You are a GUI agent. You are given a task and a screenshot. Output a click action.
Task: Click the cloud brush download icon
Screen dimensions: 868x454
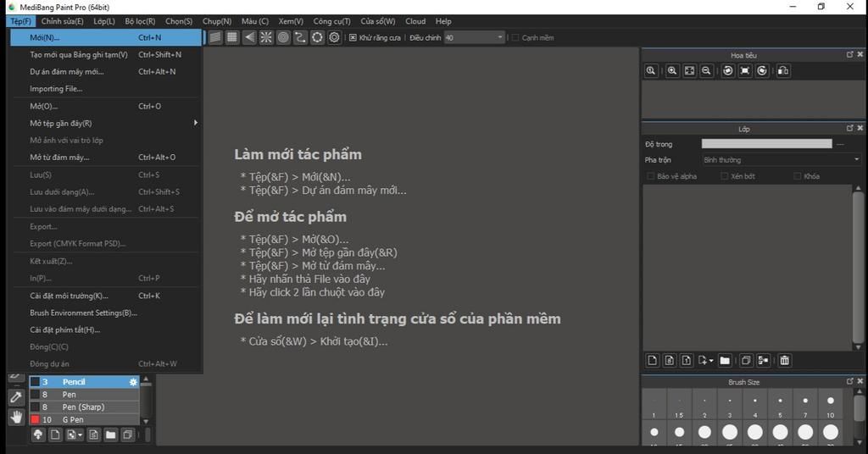[x=38, y=435]
